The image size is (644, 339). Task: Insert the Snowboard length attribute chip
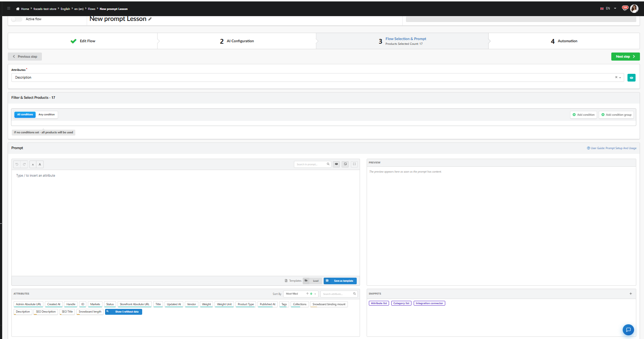(x=90, y=312)
